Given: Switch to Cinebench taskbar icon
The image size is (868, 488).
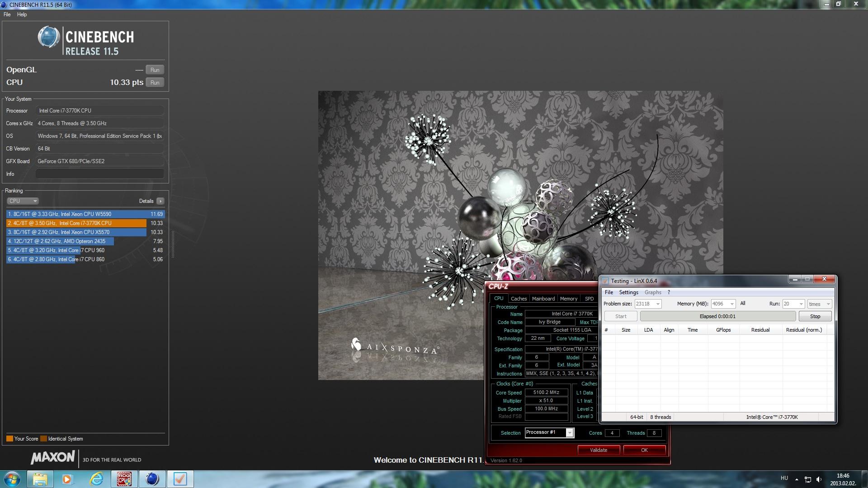Looking at the screenshot, I should click(152, 479).
